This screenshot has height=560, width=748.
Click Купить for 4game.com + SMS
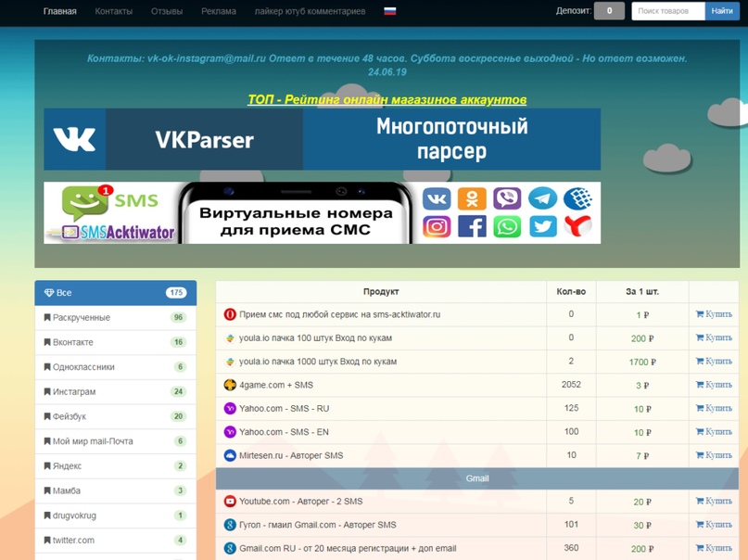pos(714,385)
